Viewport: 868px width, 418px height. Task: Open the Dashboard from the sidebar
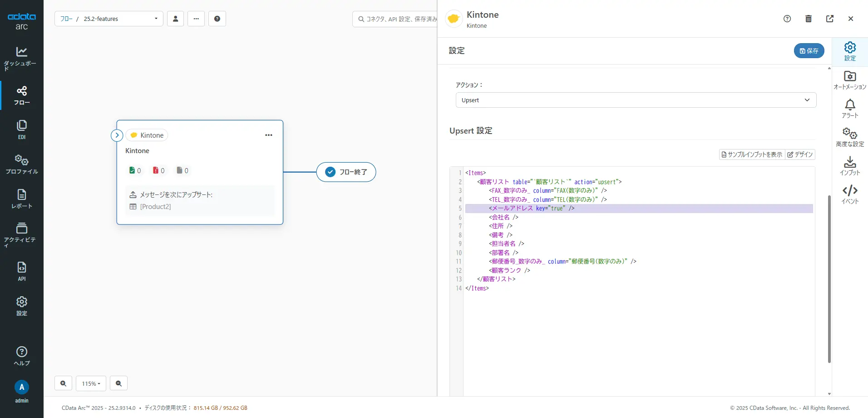[x=21, y=58]
